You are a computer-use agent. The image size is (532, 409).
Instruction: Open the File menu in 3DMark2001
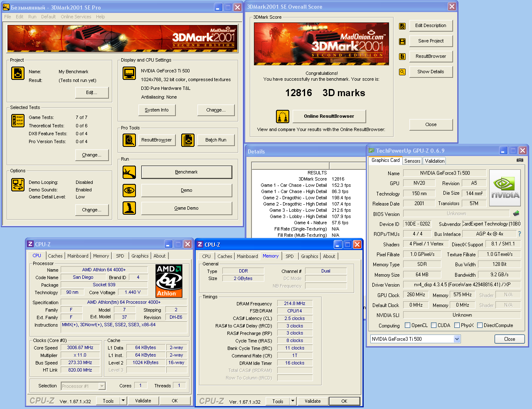coord(7,17)
